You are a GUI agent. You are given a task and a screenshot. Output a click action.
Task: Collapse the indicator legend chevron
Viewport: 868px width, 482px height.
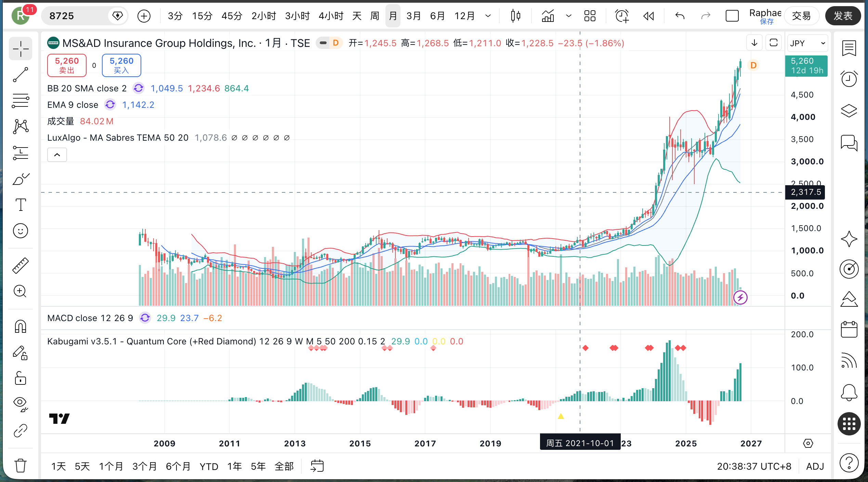pyautogui.click(x=57, y=155)
